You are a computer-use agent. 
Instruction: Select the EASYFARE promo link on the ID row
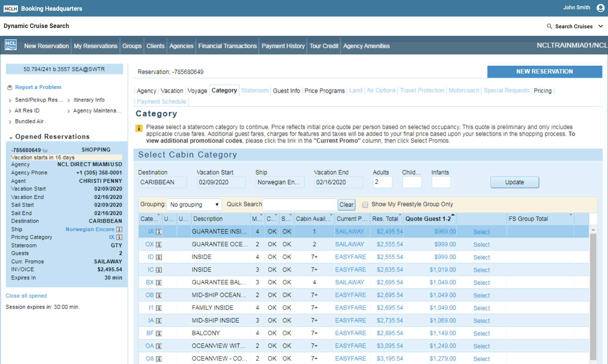[x=350, y=257]
